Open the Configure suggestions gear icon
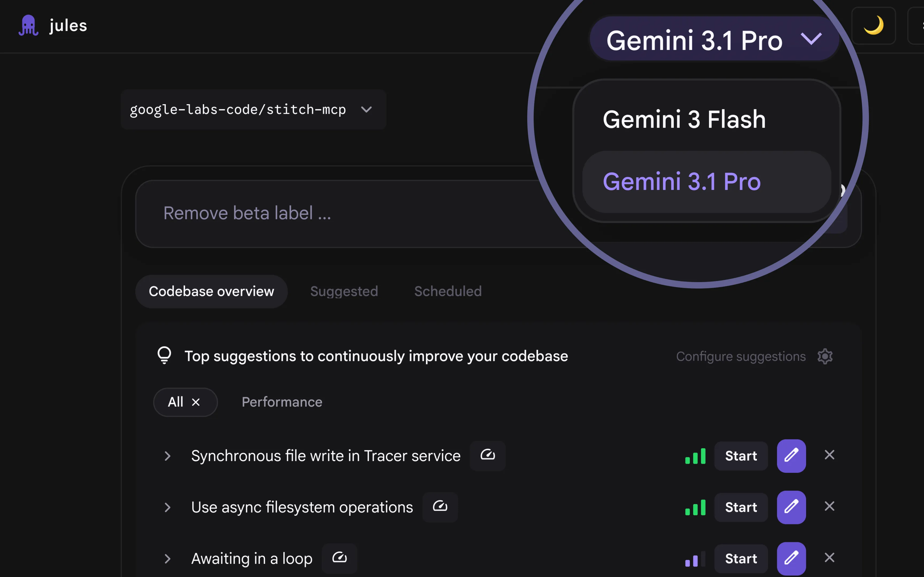 click(x=825, y=356)
